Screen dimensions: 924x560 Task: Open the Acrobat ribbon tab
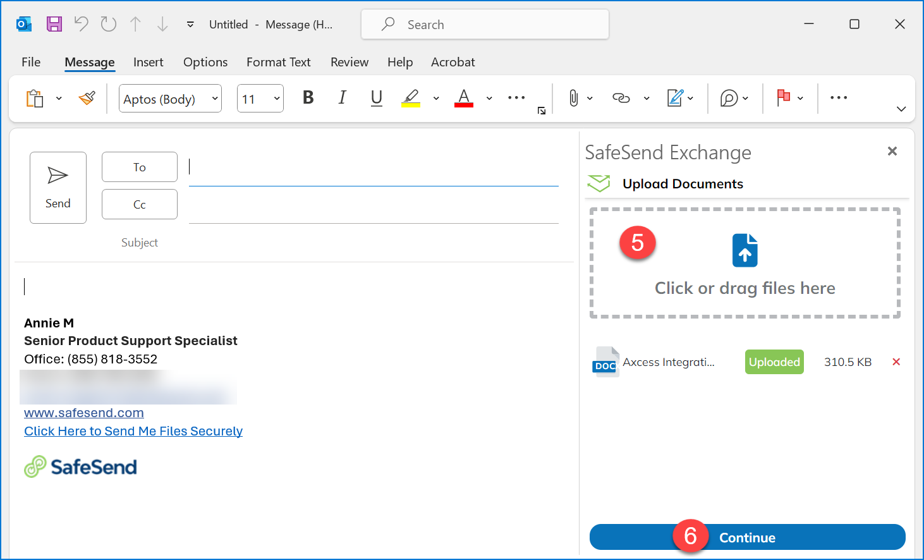tap(453, 62)
